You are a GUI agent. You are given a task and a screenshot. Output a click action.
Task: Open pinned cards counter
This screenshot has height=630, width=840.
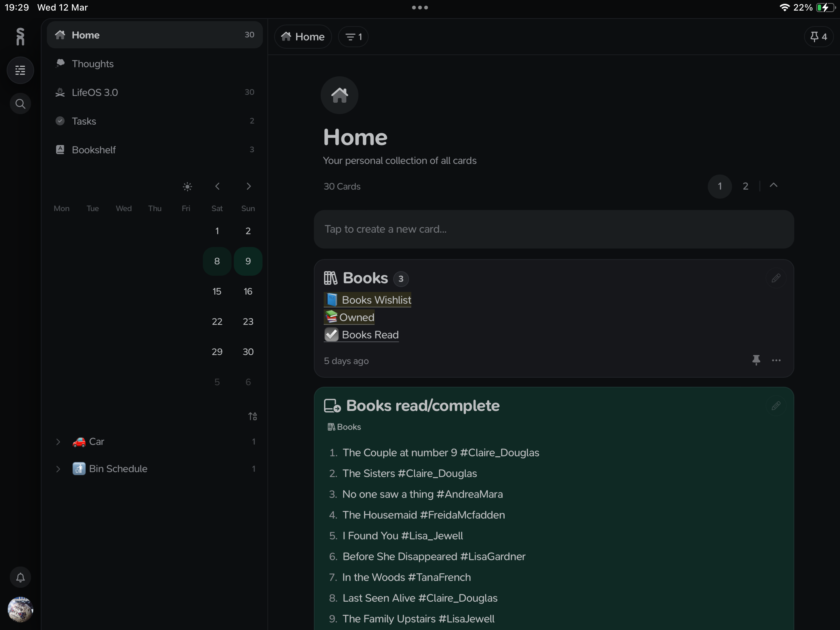pyautogui.click(x=818, y=37)
